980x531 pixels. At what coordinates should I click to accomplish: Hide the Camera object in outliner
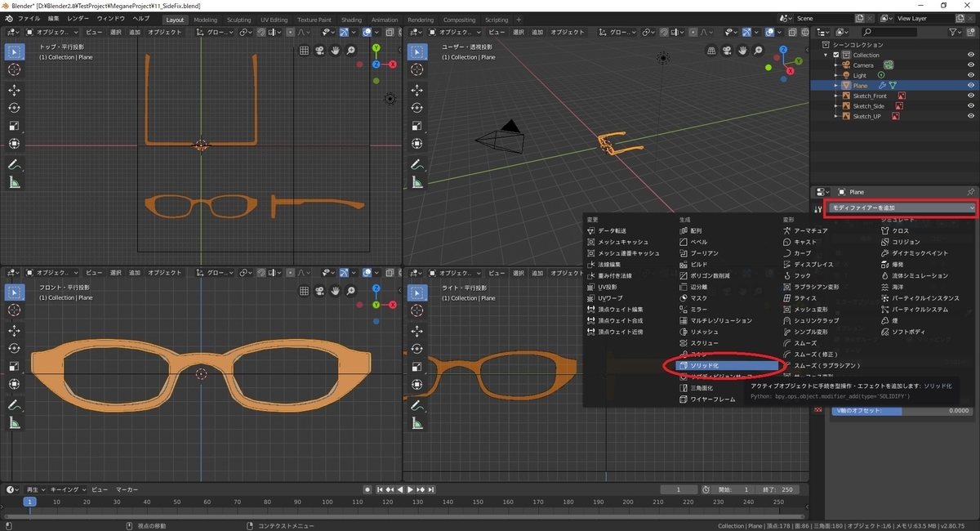point(971,65)
